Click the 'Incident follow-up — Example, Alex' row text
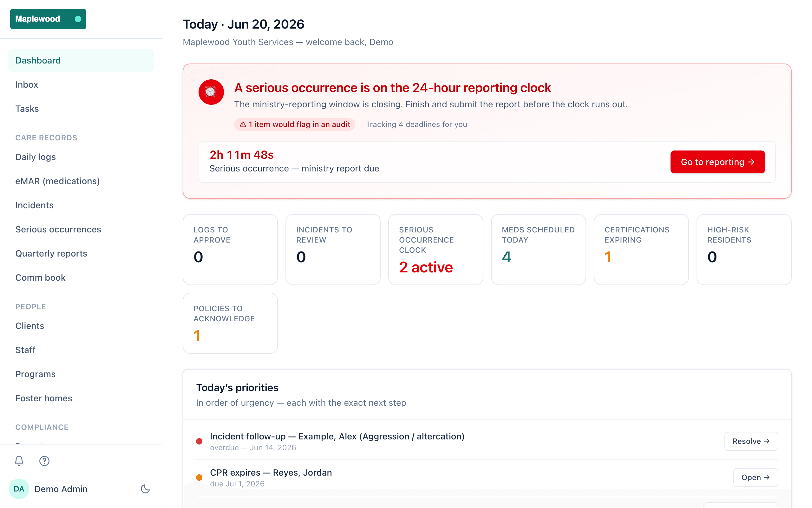Viewport: 812px width, 508px height. coord(337,436)
